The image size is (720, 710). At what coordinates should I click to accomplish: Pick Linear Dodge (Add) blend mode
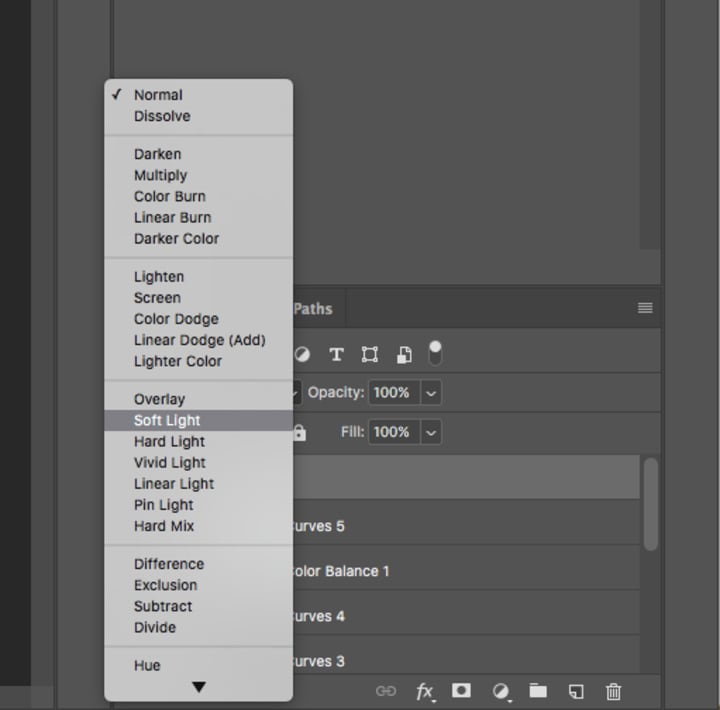coord(198,340)
